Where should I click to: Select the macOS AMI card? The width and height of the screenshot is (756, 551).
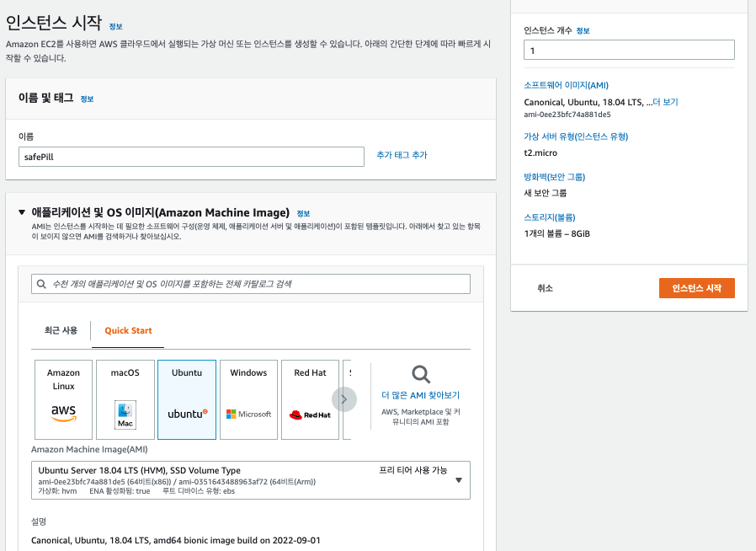[x=125, y=399]
